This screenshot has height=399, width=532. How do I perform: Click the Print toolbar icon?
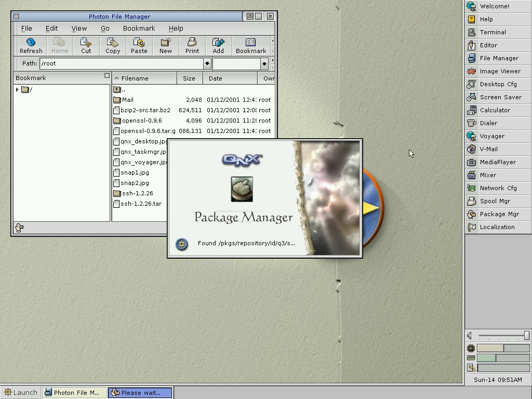(192, 46)
